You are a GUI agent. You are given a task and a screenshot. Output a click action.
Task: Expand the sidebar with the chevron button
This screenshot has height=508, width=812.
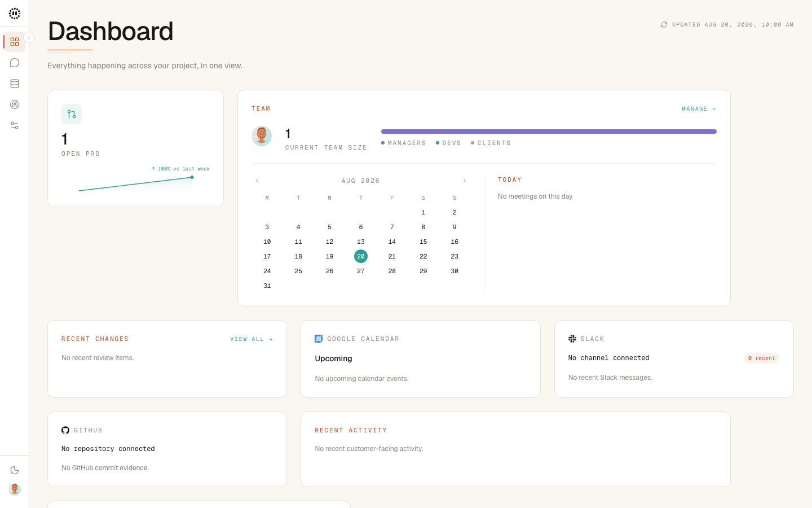point(29,37)
